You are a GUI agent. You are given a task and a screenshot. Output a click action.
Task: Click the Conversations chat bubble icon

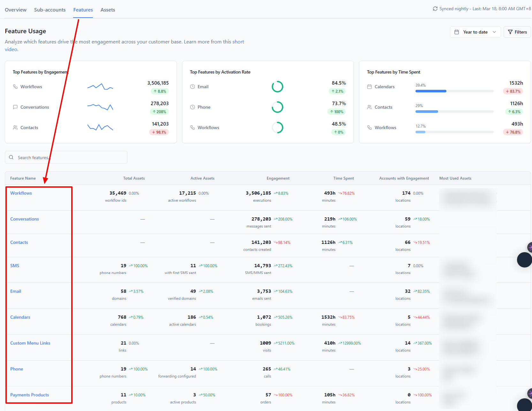[x=15, y=107]
